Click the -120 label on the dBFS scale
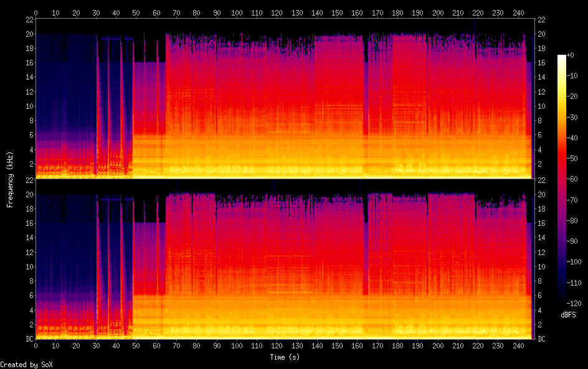 [577, 304]
